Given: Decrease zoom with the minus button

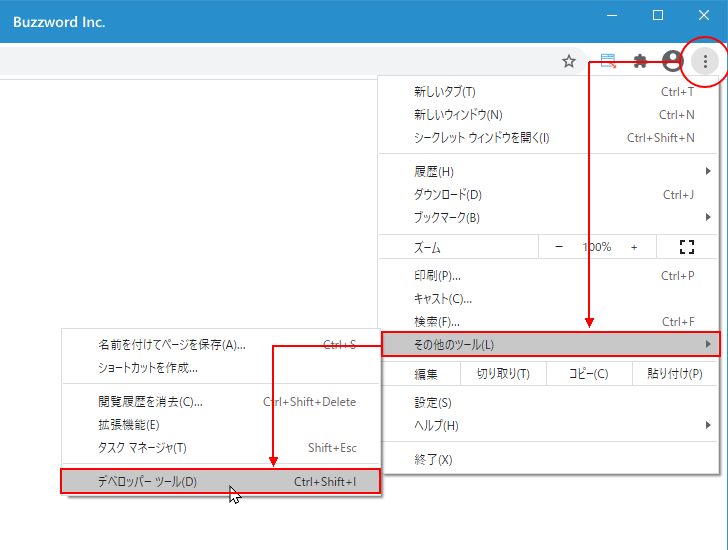Looking at the screenshot, I should (559, 247).
